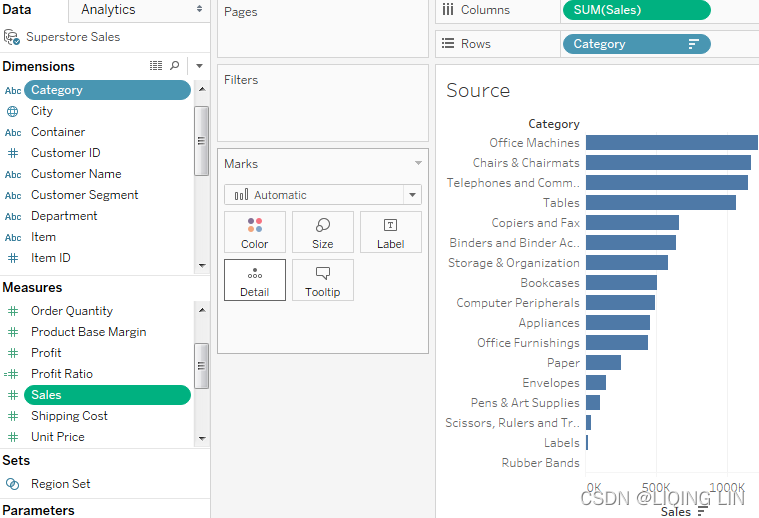The image size is (759, 518).
Task: Click the Abc type icon beside Category
Action: (x=13, y=91)
